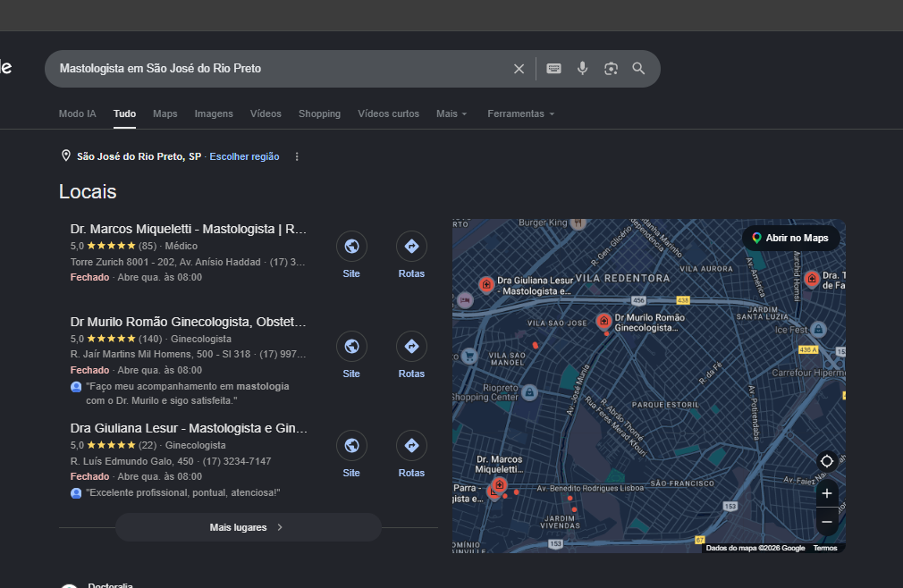Click the magnifying glass search icon
The width and height of the screenshot is (903, 588).
(638, 69)
